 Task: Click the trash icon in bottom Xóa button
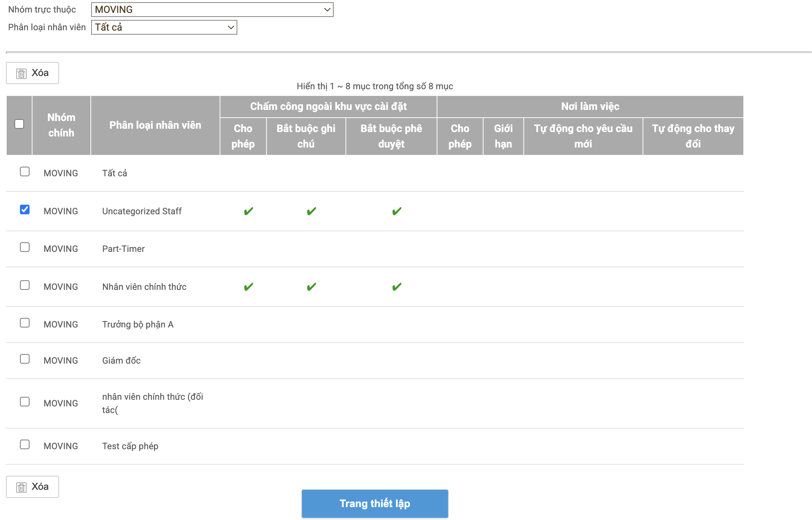coord(21,487)
